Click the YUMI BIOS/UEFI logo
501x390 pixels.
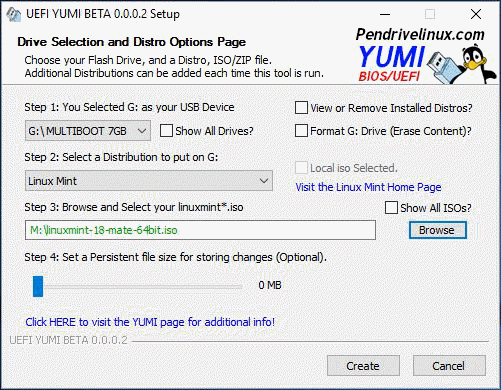(391, 63)
